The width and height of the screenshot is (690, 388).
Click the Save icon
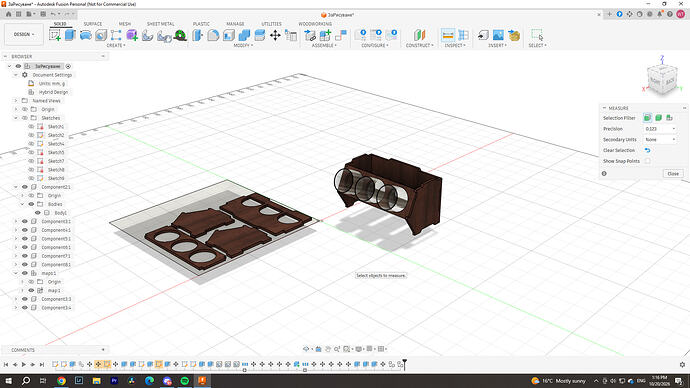(43, 14)
